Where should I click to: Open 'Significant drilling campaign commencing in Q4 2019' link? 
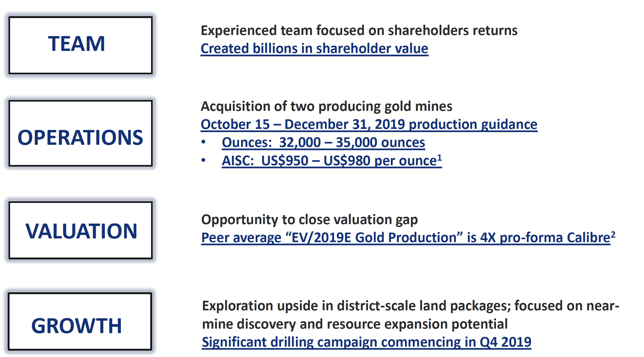pyautogui.click(x=367, y=342)
